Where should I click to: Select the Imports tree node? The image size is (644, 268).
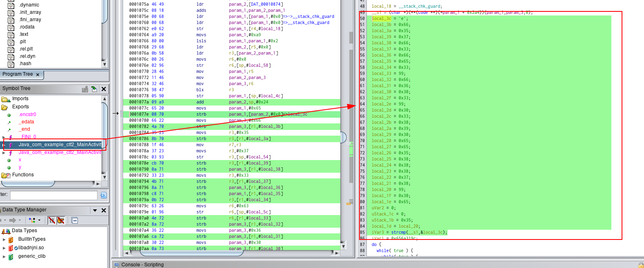click(20, 99)
